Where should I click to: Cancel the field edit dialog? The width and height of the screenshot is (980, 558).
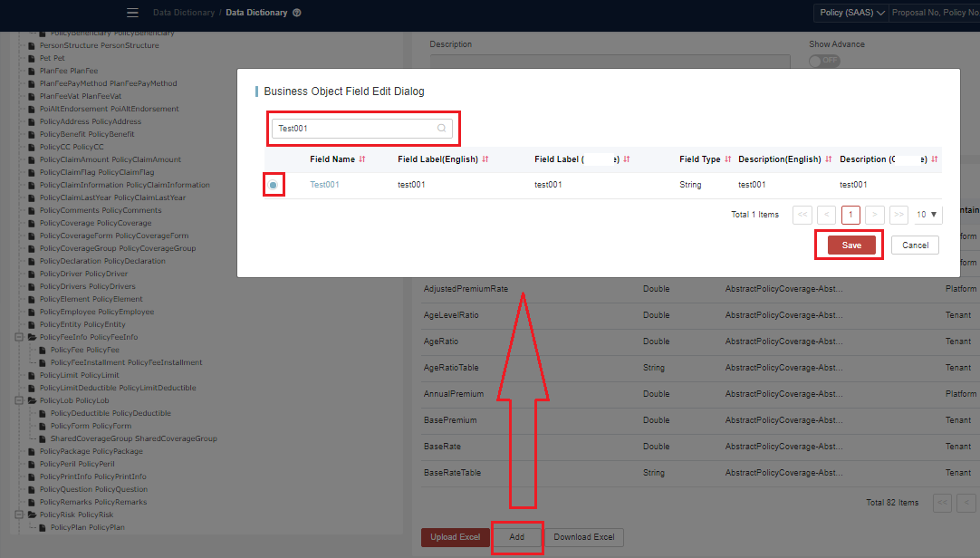click(x=914, y=245)
